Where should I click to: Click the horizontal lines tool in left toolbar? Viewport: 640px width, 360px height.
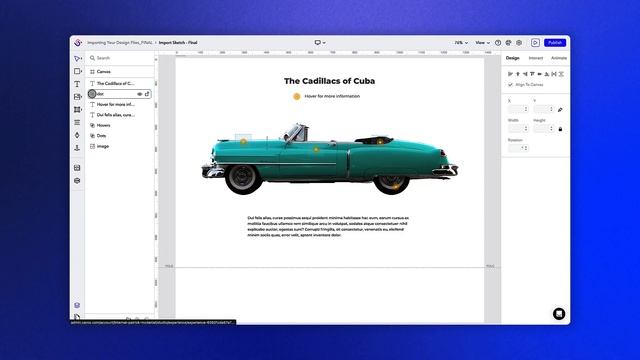(77, 122)
